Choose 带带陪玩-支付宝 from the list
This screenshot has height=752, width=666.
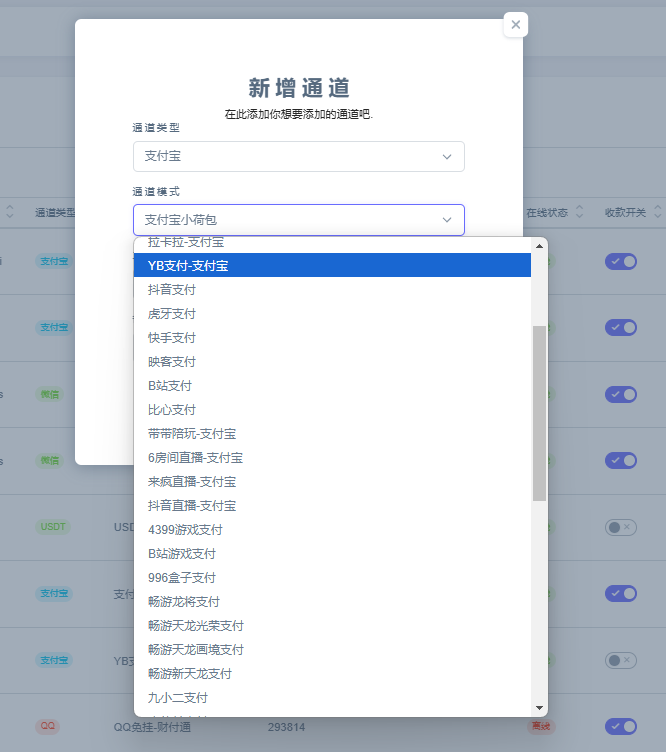(332, 434)
